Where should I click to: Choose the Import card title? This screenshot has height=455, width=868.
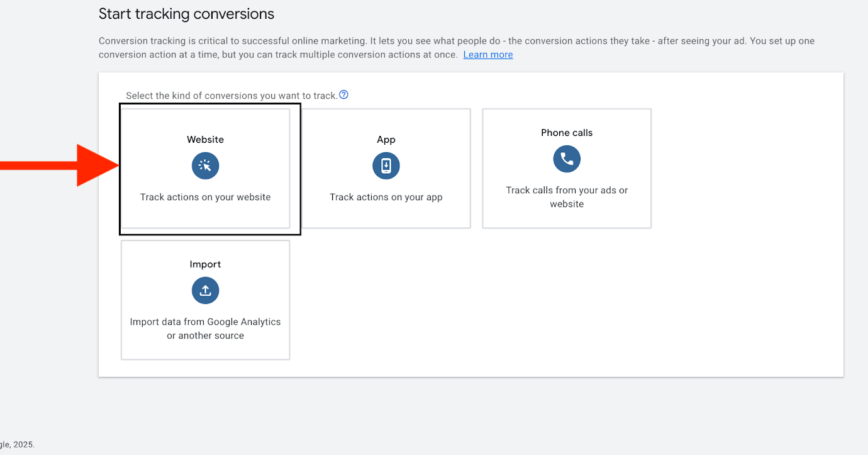(x=205, y=264)
